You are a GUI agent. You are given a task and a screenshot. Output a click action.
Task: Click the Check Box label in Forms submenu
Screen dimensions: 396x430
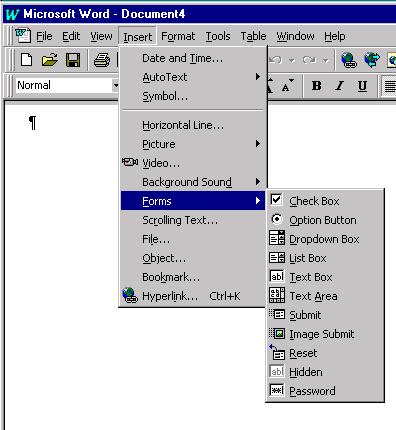point(314,201)
